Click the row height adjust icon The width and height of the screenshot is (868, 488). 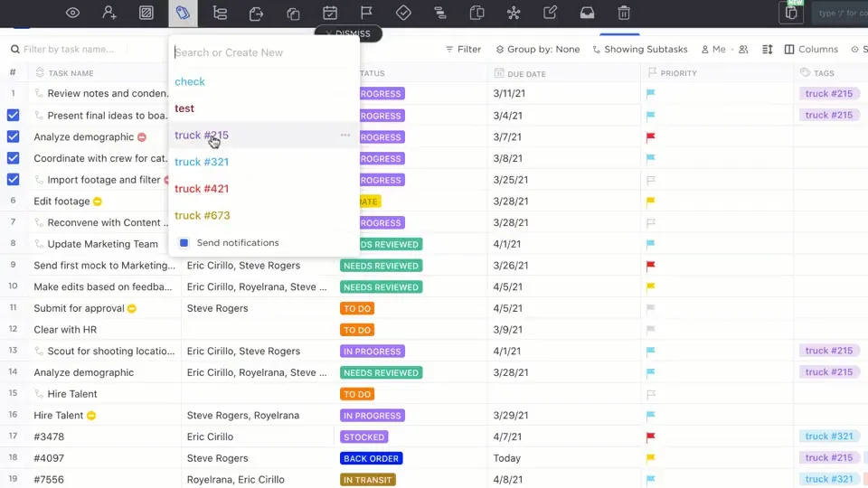click(x=768, y=49)
